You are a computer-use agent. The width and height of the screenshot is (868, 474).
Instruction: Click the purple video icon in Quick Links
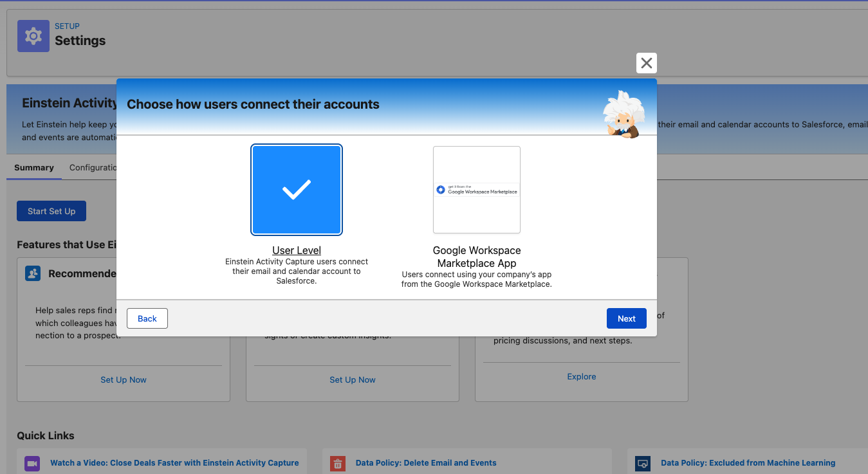[x=32, y=463]
